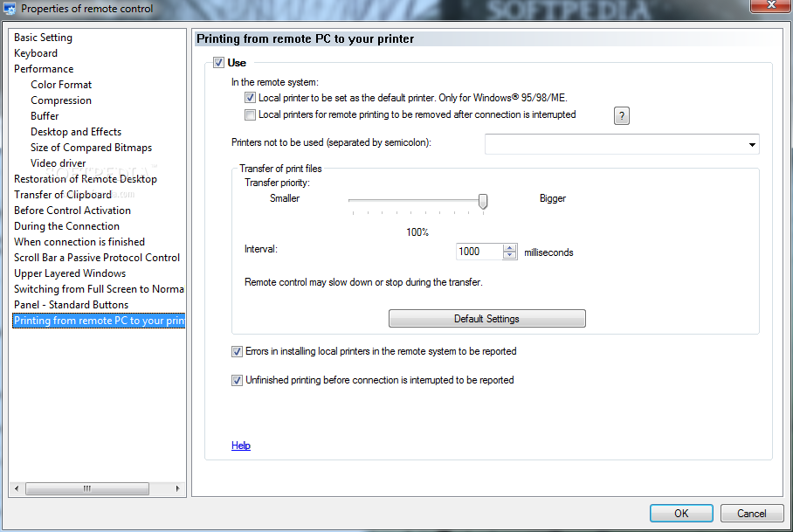This screenshot has width=793, height=532.
Task: Select Switching from Full Screen to Normal
Action: (99, 288)
